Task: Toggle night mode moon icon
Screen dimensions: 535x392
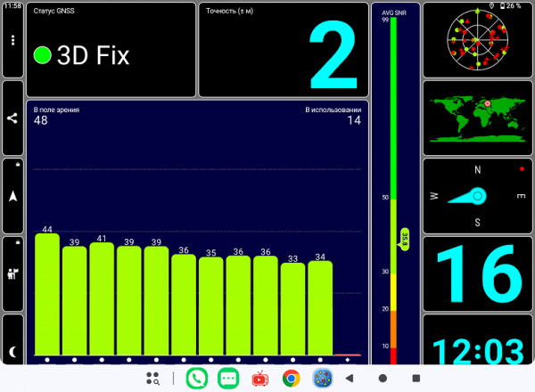Action: [x=12, y=351]
